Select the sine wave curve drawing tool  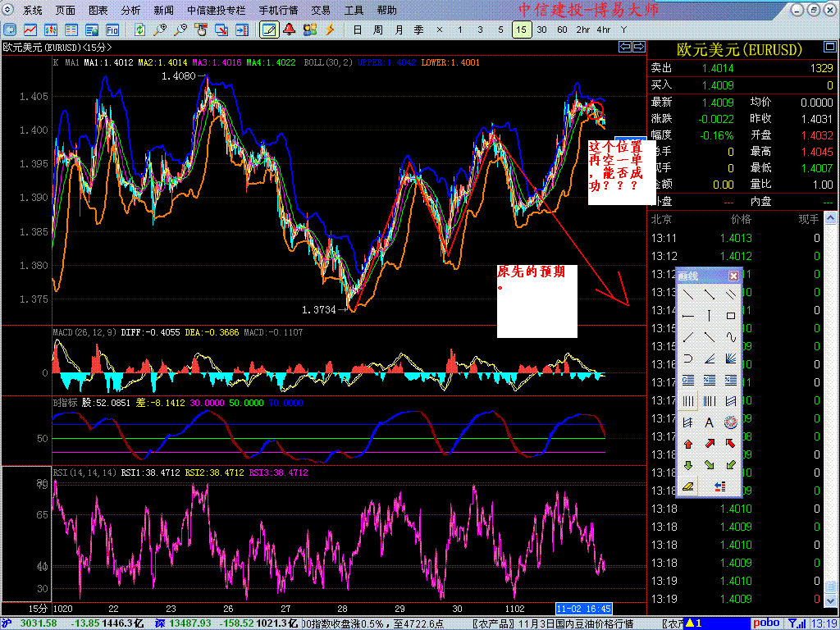731,336
